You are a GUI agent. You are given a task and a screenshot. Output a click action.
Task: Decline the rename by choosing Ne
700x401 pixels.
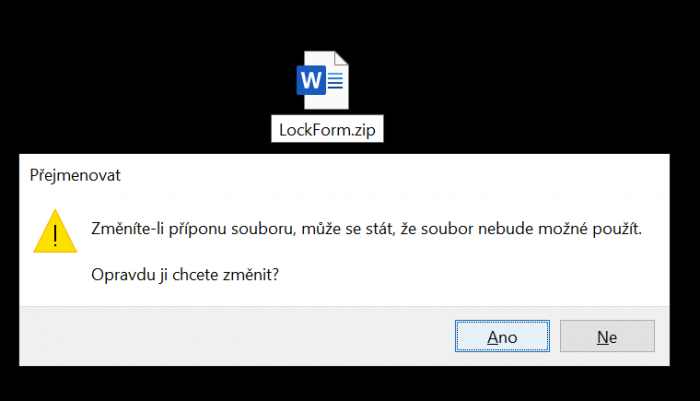607,336
